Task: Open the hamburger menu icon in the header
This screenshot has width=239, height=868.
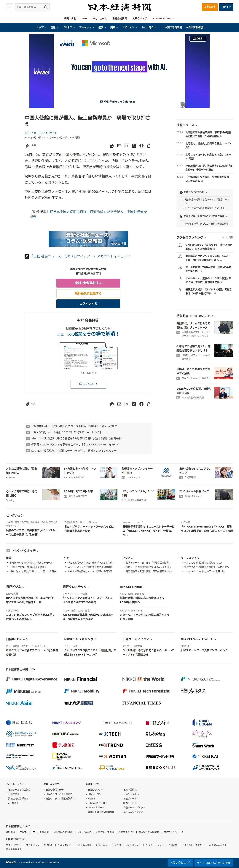Action: tap(9, 7)
